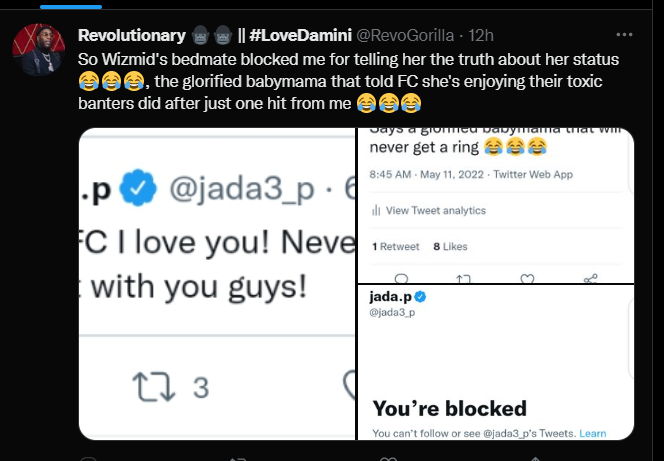Viewport: 664px width, 461px height.
Task: Click the Revolutionary display name
Action: (x=132, y=36)
